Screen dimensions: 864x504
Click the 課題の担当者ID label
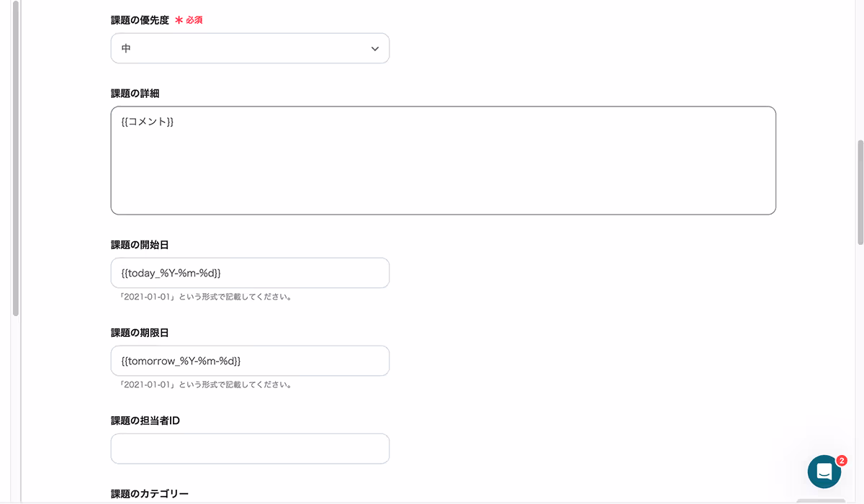click(145, 420)
